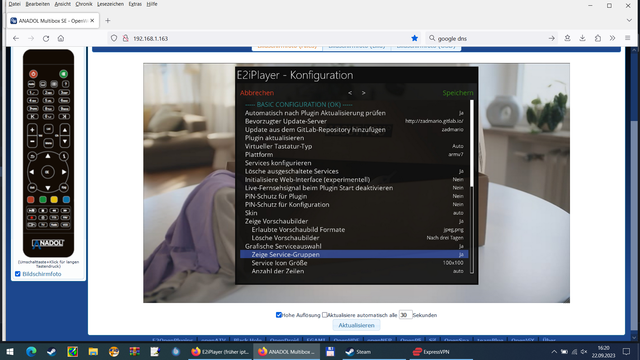Viewport: 640px width, 360px height.
Task: Click the seconds interval field showing 30
Action: pos(405,315)
